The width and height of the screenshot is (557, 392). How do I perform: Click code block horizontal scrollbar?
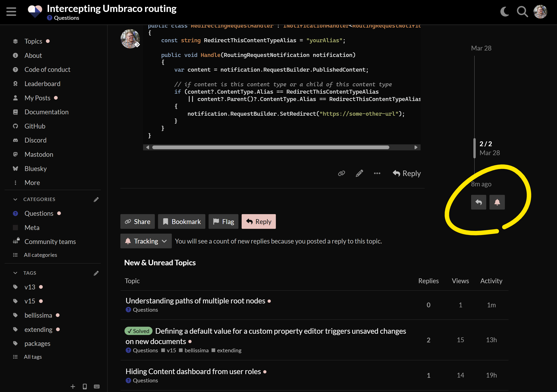point(271,147)
